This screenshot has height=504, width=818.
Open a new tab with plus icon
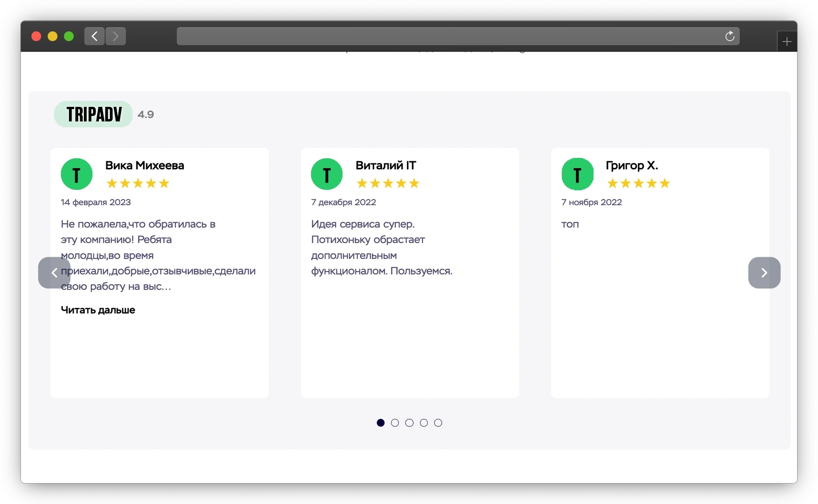(x=786, y=42)
